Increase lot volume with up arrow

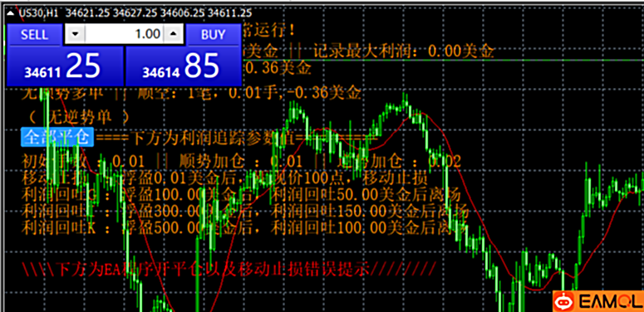(174, 34)
